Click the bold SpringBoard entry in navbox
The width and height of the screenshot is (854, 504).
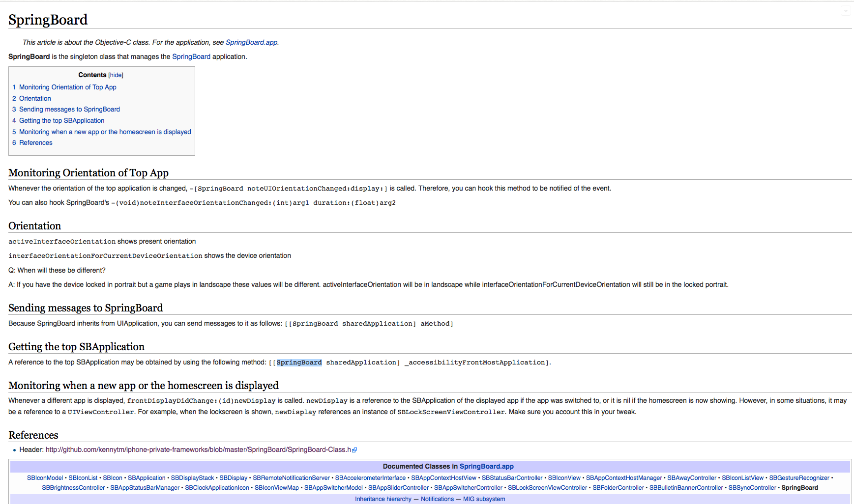[x=799, y=488]
